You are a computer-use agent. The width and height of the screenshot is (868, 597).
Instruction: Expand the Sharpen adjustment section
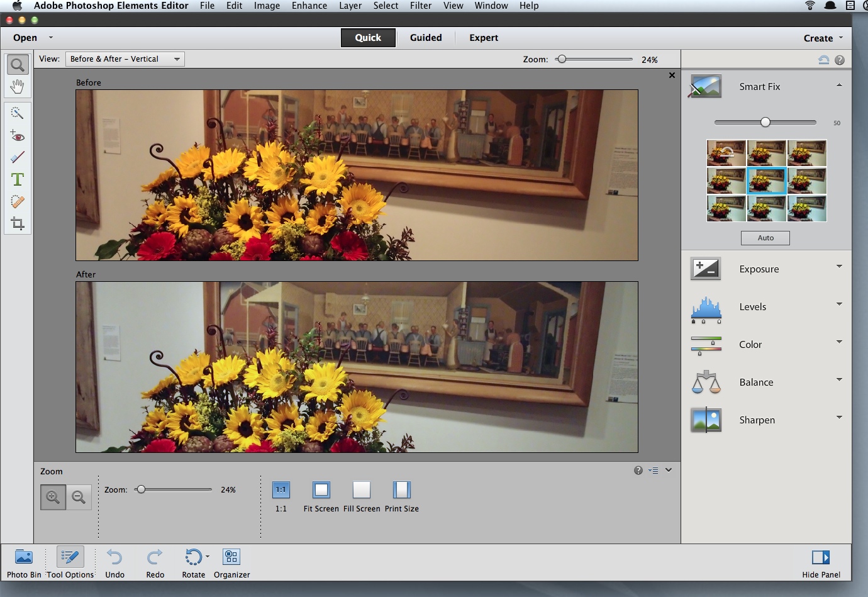tap(838, 418)
